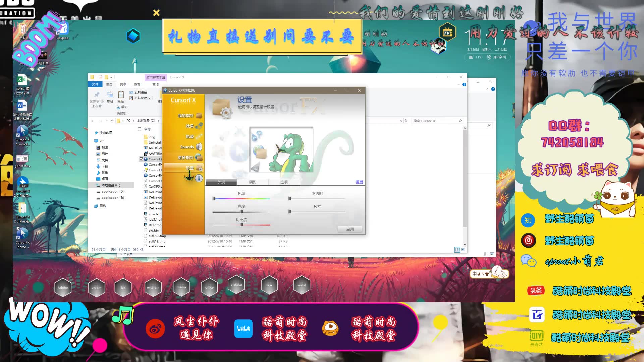This screenshot has height=362, width=644.
Task: Switch to the 阴影 (Shadow) tab
Action: point(253,182)
